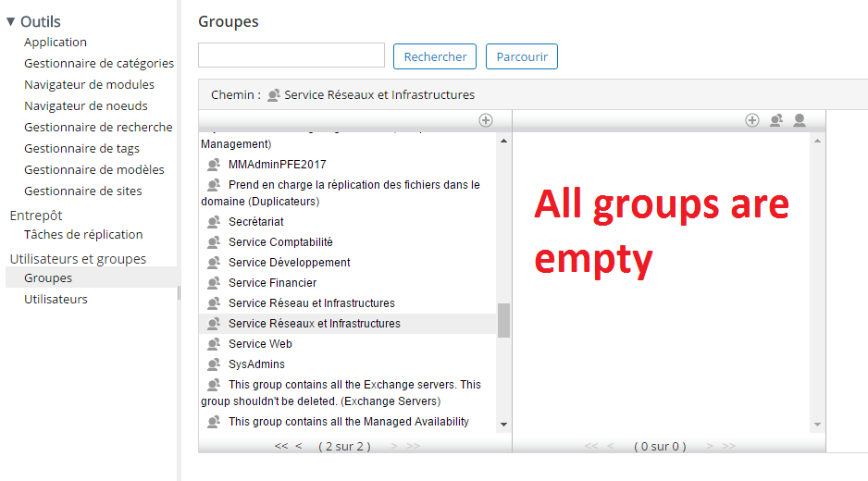Click highlighted Service Réseaux et Infrastructures icon

click(214, 324)
